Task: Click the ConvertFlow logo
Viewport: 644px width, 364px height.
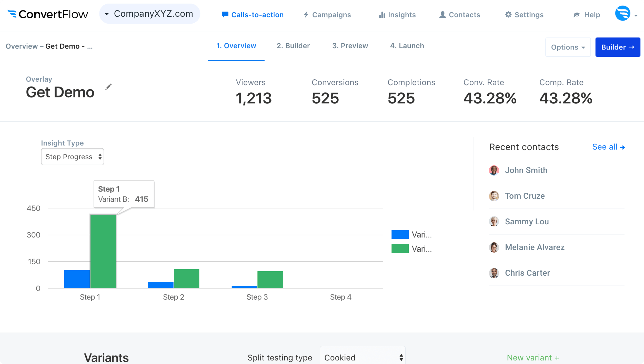Action: 48,14
